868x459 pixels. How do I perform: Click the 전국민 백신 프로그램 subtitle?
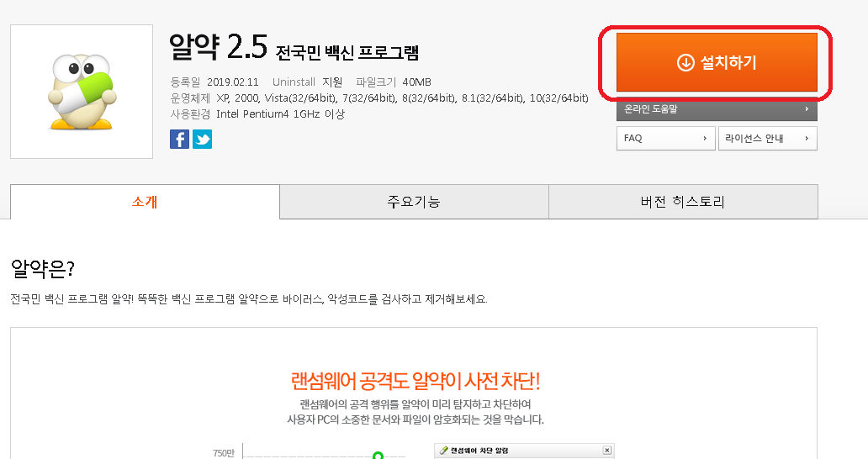click(347, 52)
